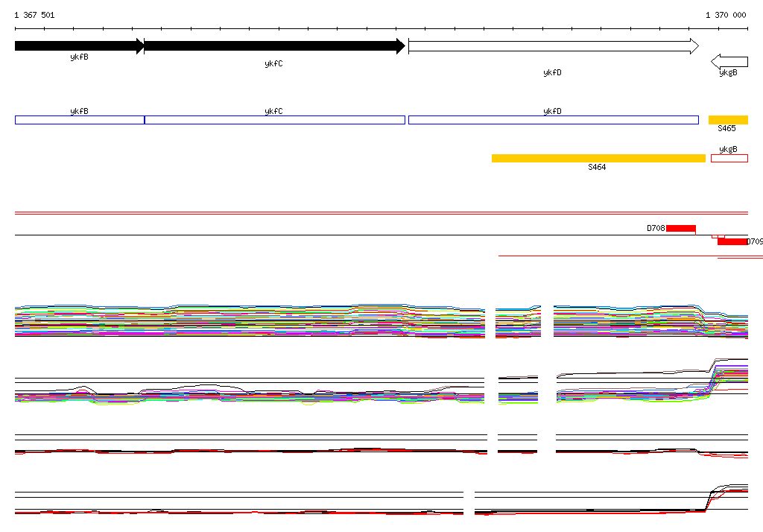Select the red-outlined ykgB box
The height and width of the screenshot is (532, 763).
(x=729, y=158)
